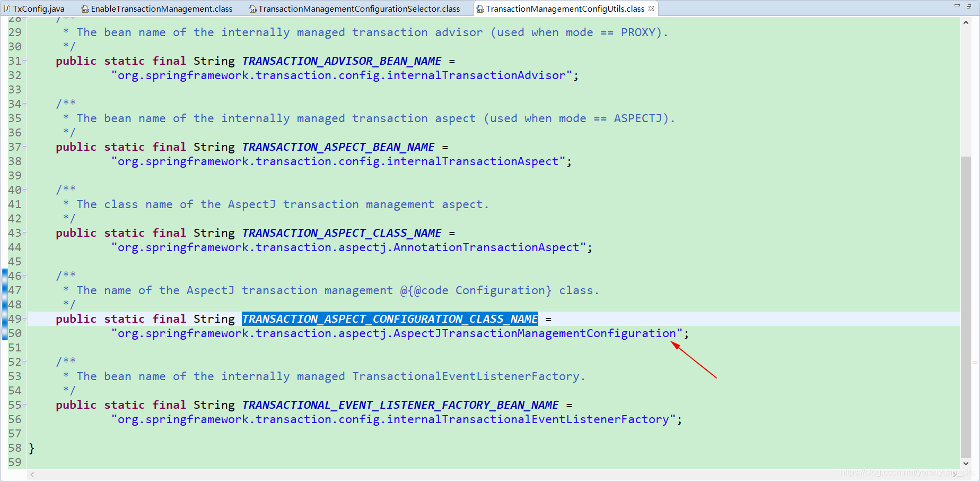The height and width of the screenshot is (482, 980).
Task: Close the TransactionManagementConfigUtils.class tab
Action: pyautogui.click(x=651, y=8)
